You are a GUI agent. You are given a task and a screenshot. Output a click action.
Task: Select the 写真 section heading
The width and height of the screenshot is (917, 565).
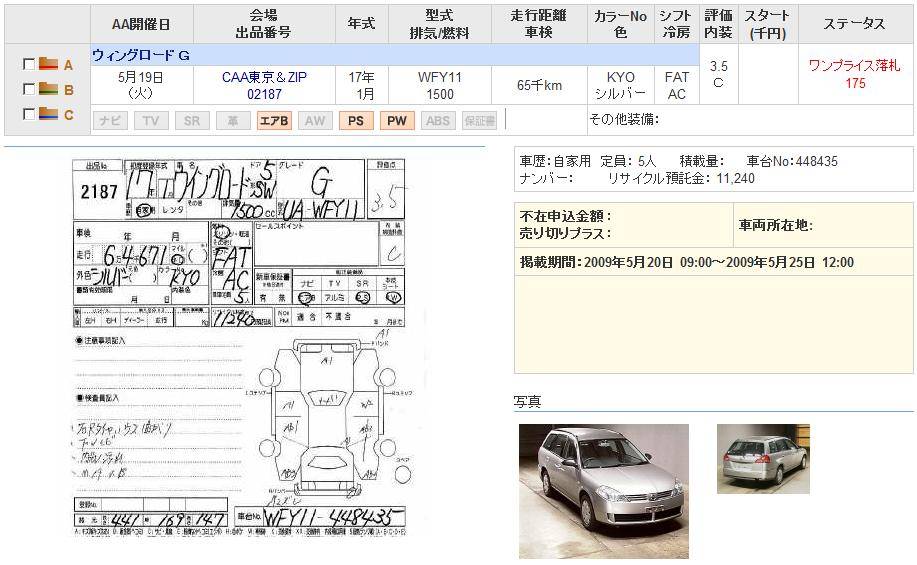pyautogui.click(x=528, y=402)
